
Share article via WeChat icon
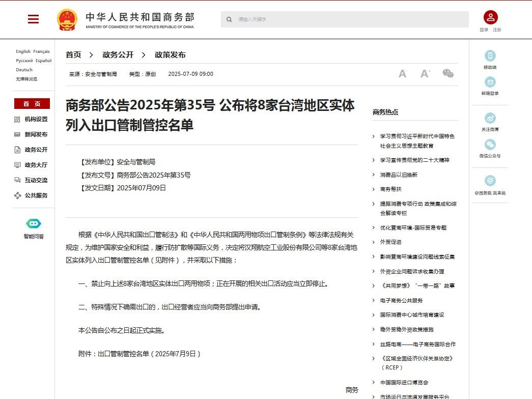coord(448,74)
